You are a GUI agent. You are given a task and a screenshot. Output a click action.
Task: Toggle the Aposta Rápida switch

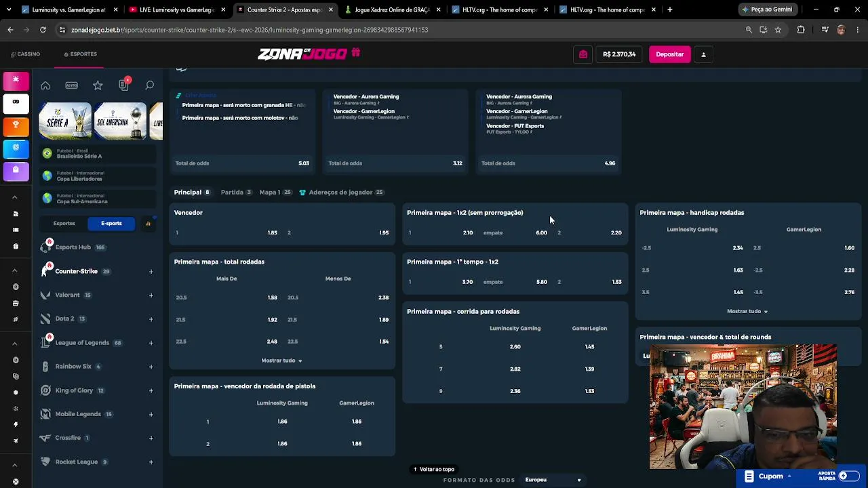pyautogui.click(x=848, y=476)
